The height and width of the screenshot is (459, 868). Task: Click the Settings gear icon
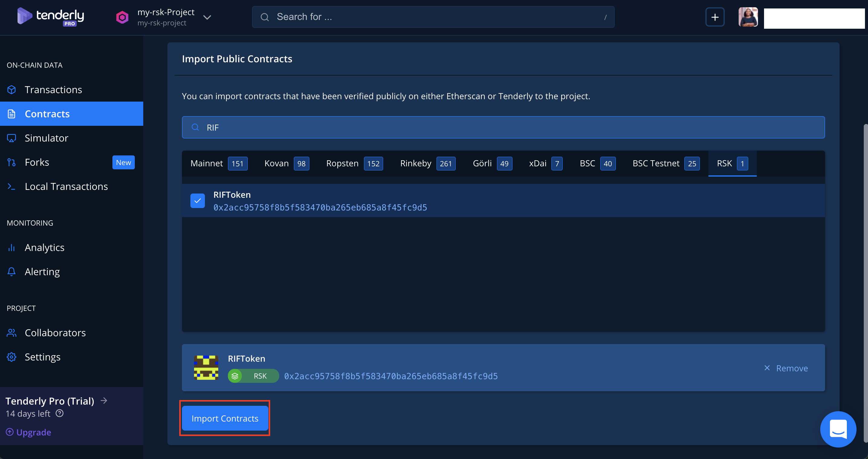[x=11, y=357]
